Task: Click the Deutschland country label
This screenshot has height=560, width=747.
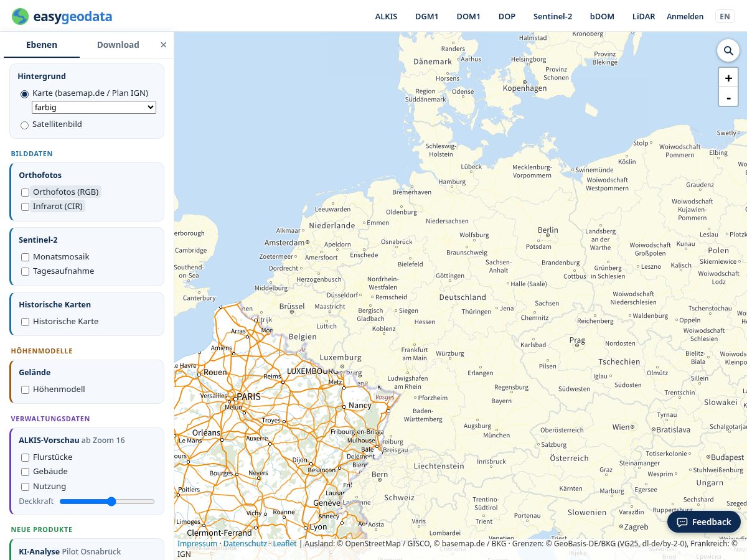Action: coord(463,297)
